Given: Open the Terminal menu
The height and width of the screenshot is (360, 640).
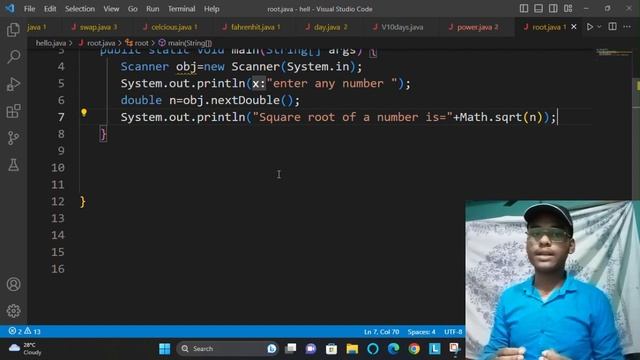Looking at the screenshot, I should 182,9.
